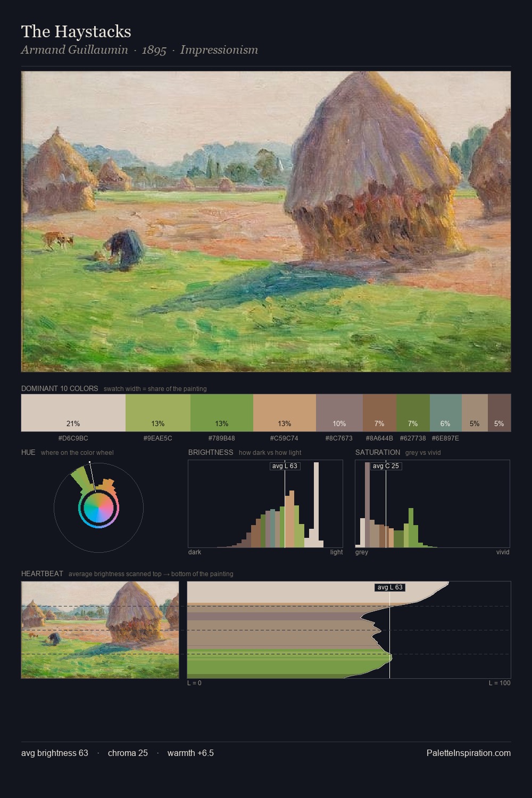Click the hex label #9EAE5C
Image resolution: width=532 pixels, height=798 pixels.
click(158, 438)
